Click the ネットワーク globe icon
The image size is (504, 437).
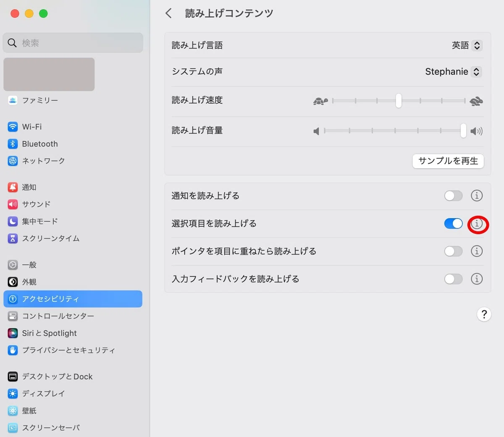pyautogui.click(x=13, y=161)
